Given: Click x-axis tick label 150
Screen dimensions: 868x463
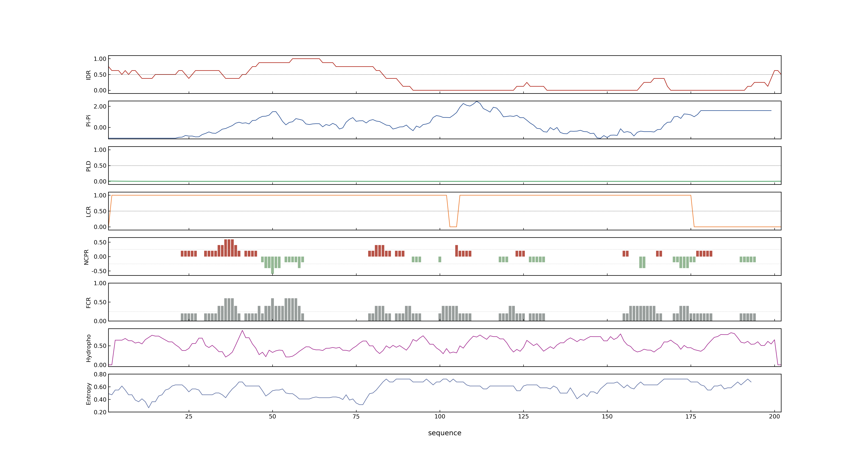Looking at the screenshot, I should pyautogui.click(x=607, y=416).
